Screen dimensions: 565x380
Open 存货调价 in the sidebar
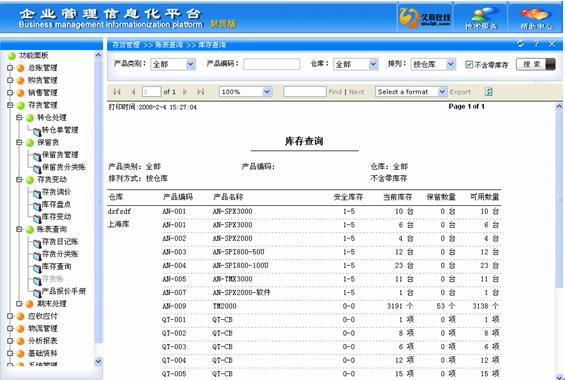point(56,192)
